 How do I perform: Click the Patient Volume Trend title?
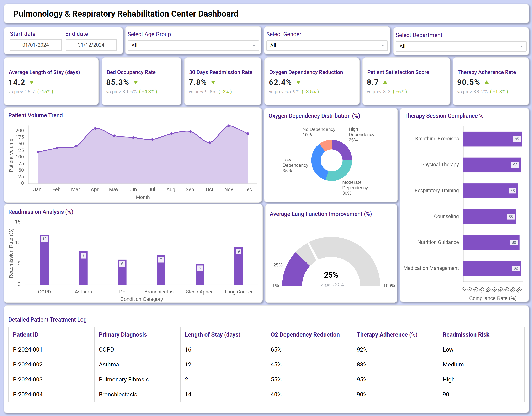(36, 115)
